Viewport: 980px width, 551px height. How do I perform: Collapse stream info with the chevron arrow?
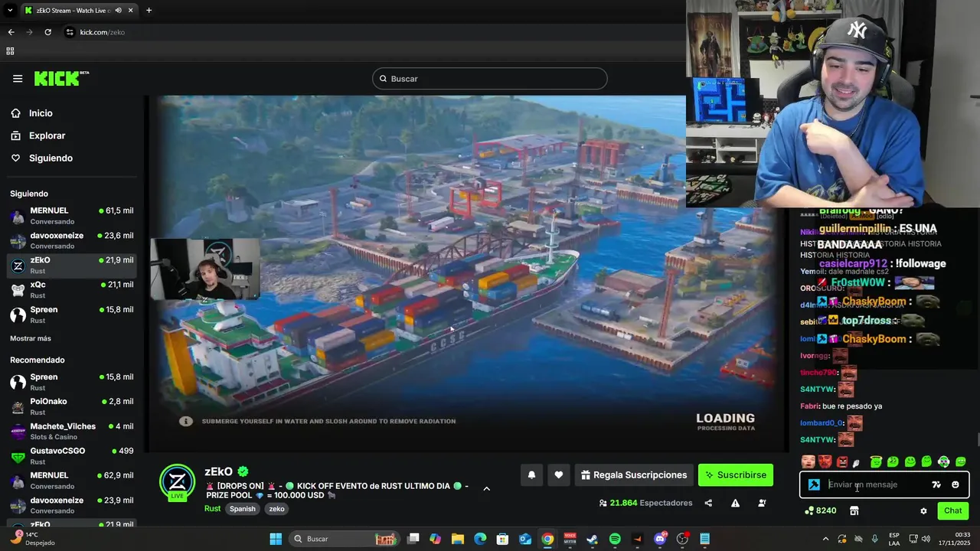[486, 488]
